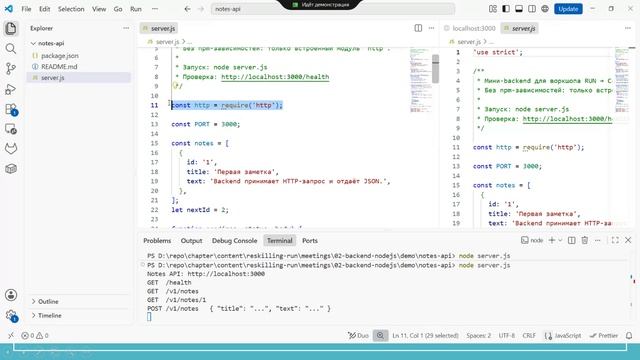Open the Search view in activity bar

11,49
